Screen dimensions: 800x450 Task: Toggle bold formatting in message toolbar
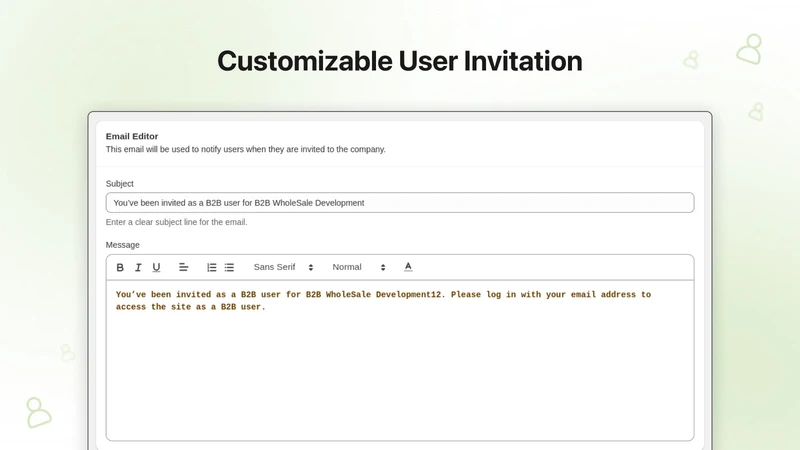point(120,267)
